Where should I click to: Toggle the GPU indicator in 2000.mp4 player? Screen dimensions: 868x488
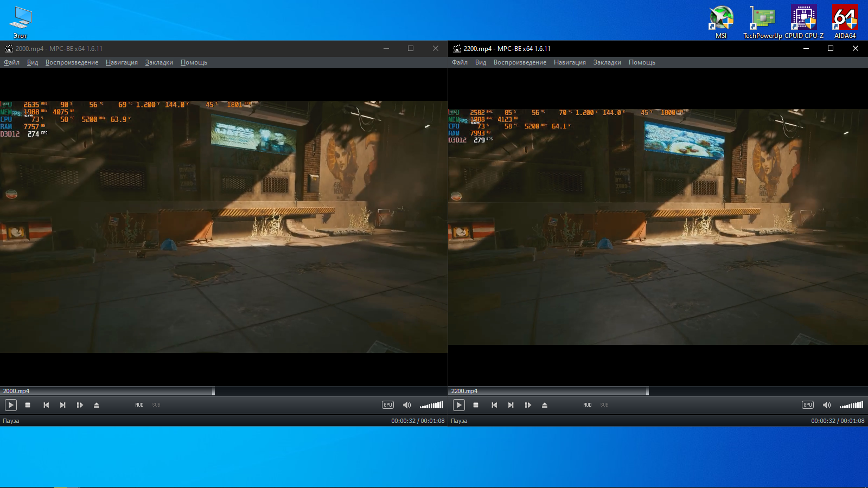click(x=388, y=405)
